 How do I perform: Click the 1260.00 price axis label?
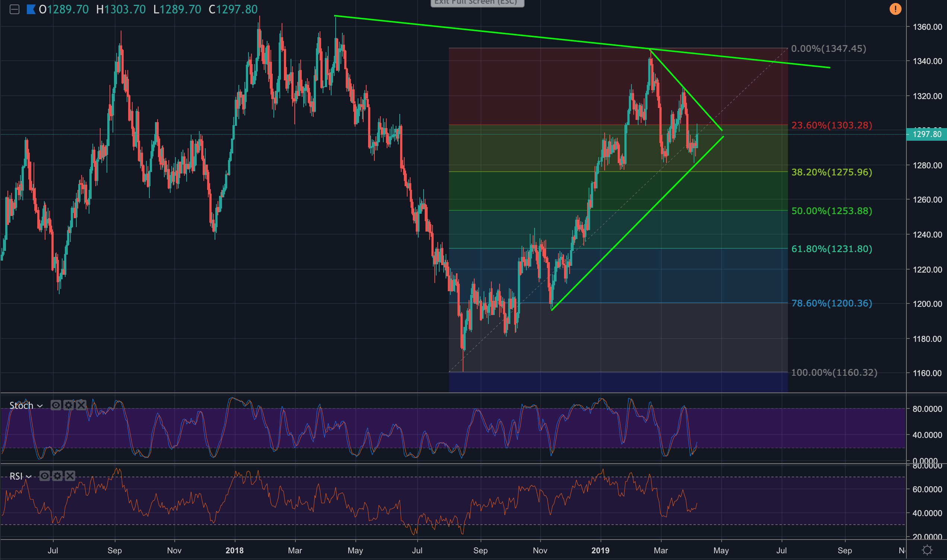pyautogui.click(x=927, y=200)
